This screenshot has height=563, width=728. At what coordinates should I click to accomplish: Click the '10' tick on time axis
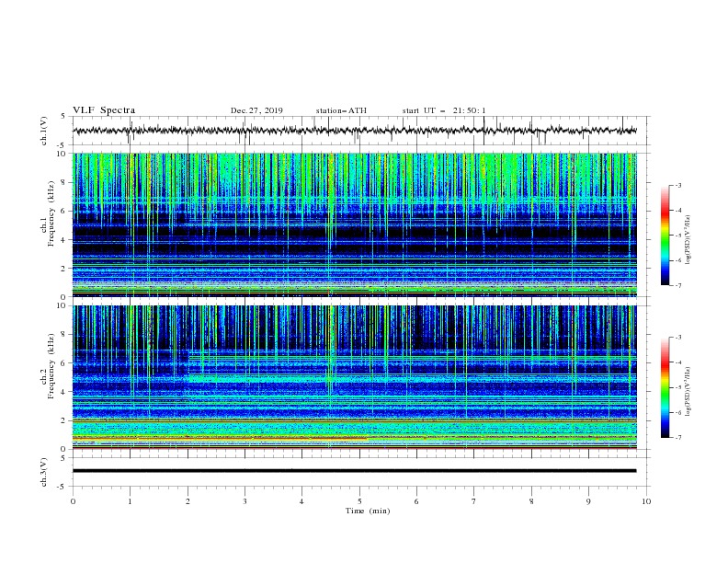tap(646, 501)
